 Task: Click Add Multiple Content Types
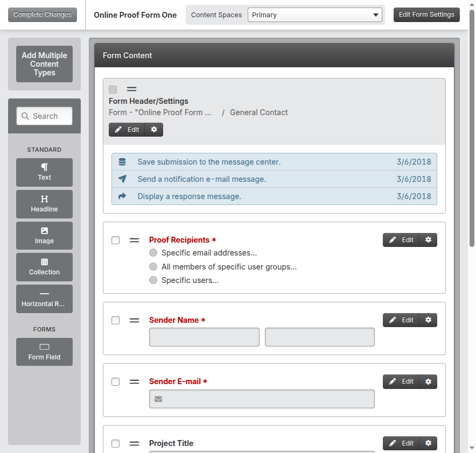tap(44, 64)
